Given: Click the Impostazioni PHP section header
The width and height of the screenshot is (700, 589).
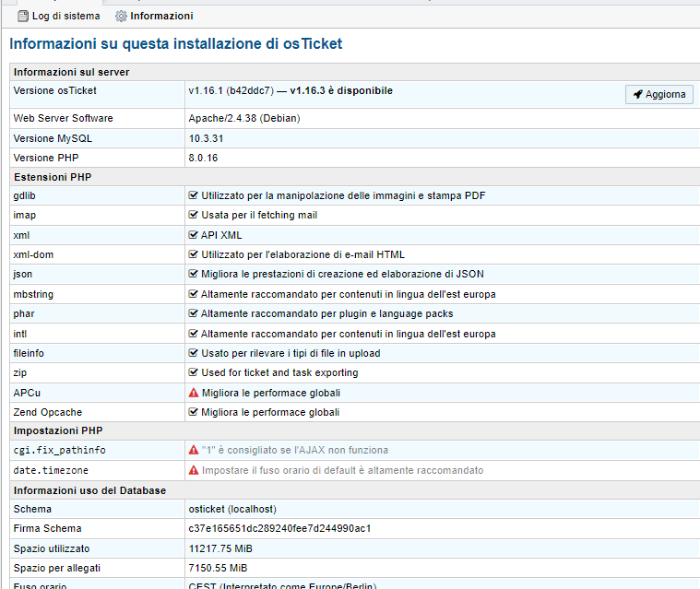Looking at the screenshot, I should (58, 430).
